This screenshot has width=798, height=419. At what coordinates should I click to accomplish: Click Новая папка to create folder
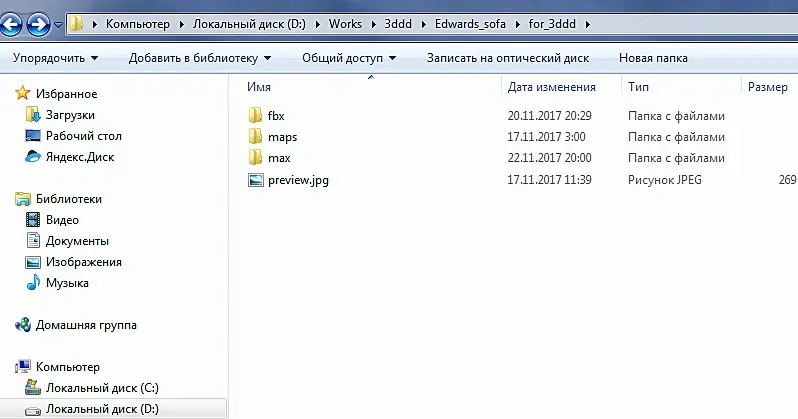click(653, 58)
